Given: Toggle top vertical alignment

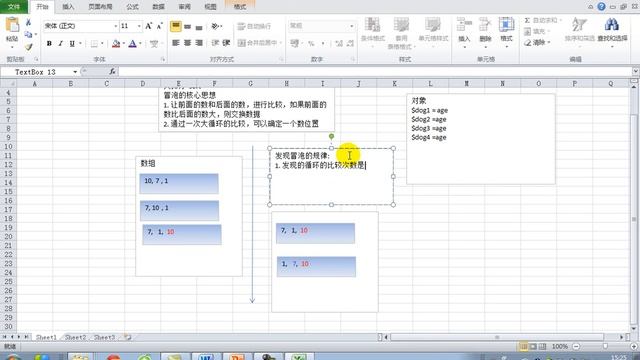Looking at the screenshot, I should [176, 27].
